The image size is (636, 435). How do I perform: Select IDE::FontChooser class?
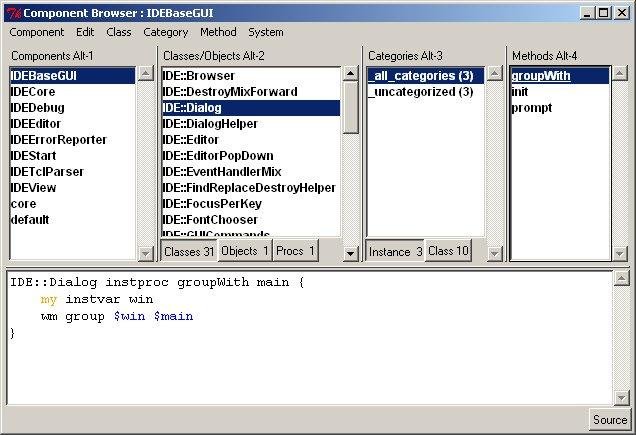tap(251, 220)
